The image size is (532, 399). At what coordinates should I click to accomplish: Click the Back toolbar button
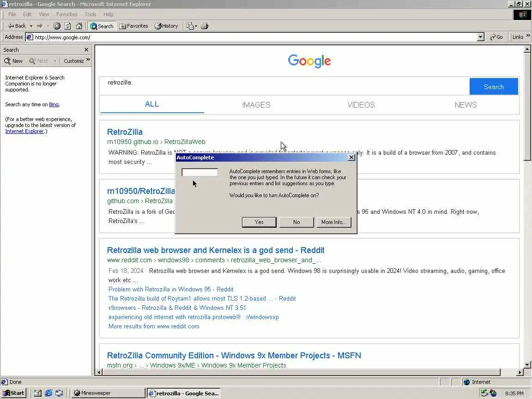click(x=17, y=26)
